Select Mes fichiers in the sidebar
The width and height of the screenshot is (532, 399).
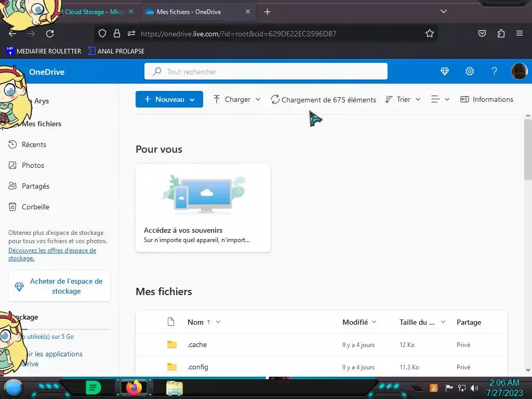(x=42, y=124)
